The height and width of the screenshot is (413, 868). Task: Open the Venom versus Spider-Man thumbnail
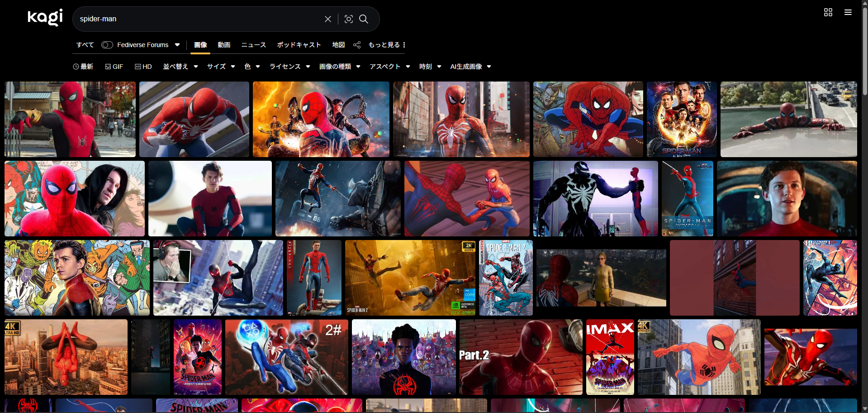coord(595,198)
